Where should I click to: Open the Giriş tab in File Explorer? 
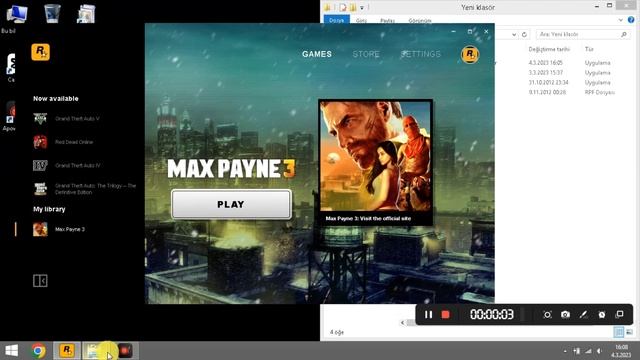click(x=361, y=20)
